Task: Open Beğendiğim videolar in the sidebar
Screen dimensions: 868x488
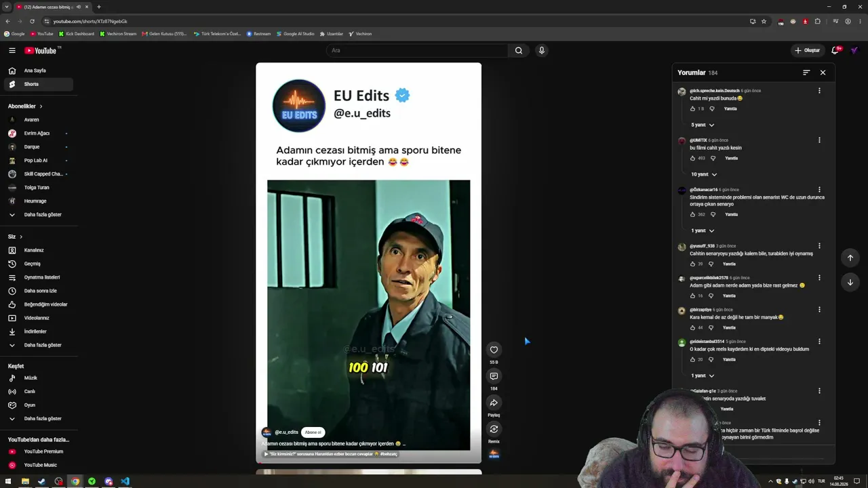Action: tap(38, 304)
